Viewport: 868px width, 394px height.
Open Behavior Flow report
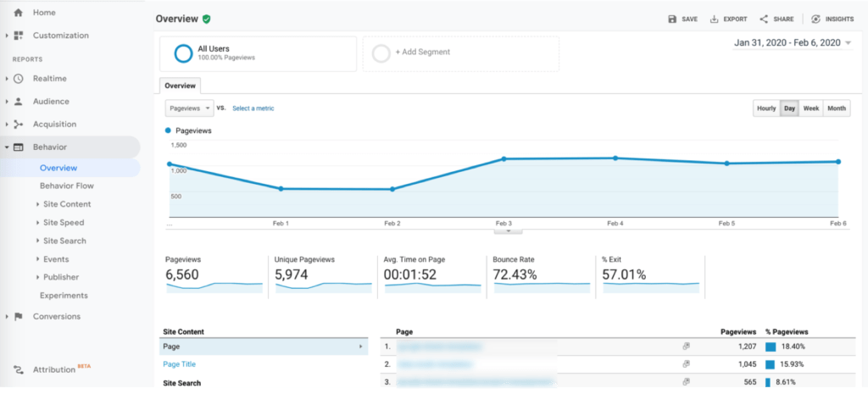[67, 186]
